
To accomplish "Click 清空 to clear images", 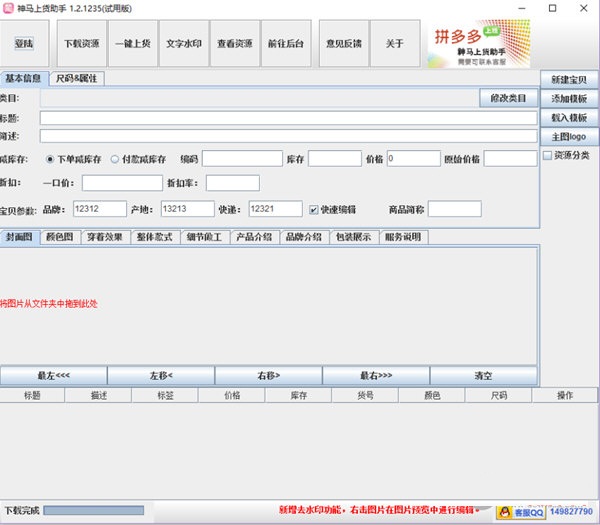I will [484, 375].
